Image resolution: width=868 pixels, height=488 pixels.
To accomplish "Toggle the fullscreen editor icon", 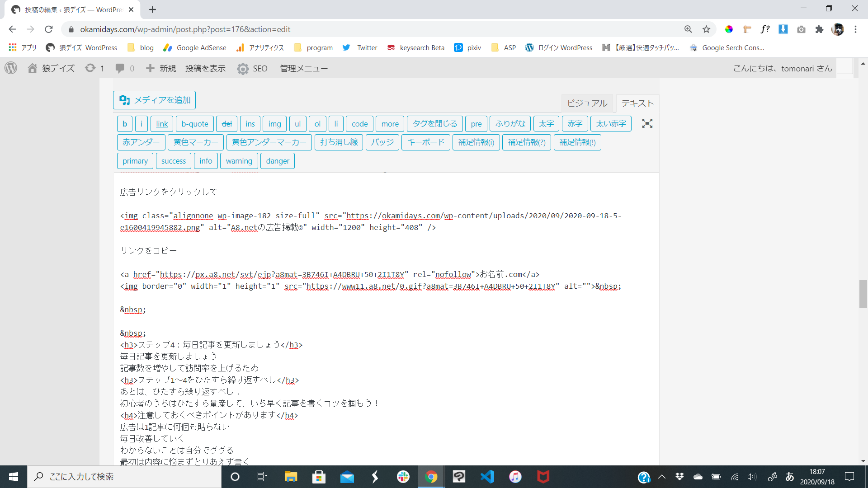I will click(647, 124).
